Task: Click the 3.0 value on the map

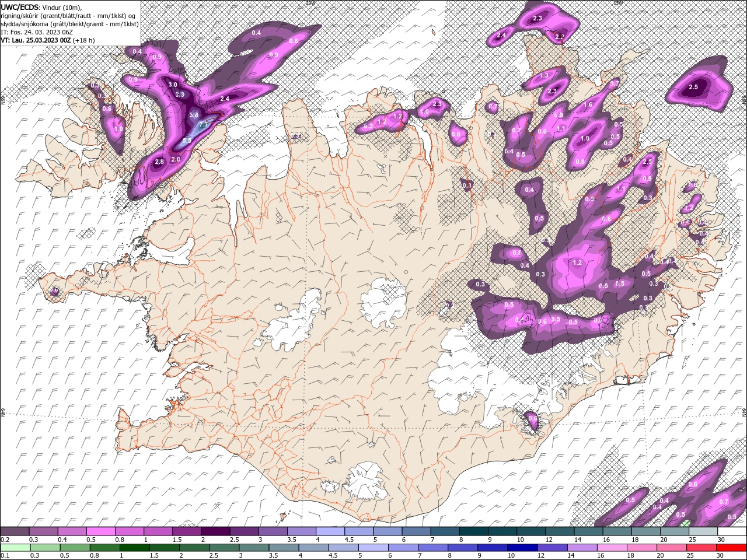Action: pos(173,85)
